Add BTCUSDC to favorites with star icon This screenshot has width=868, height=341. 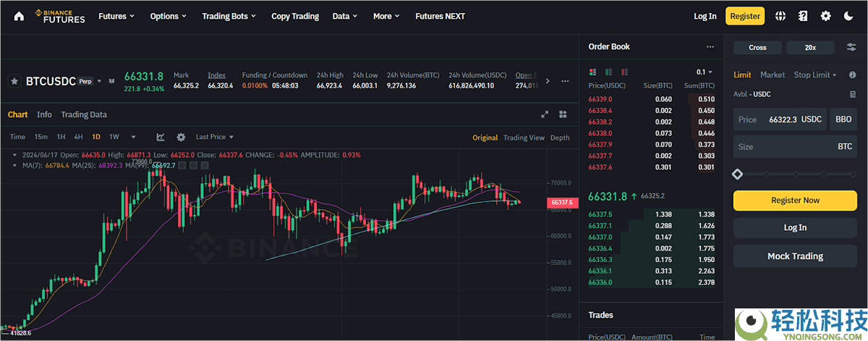[x=14, y=82]
